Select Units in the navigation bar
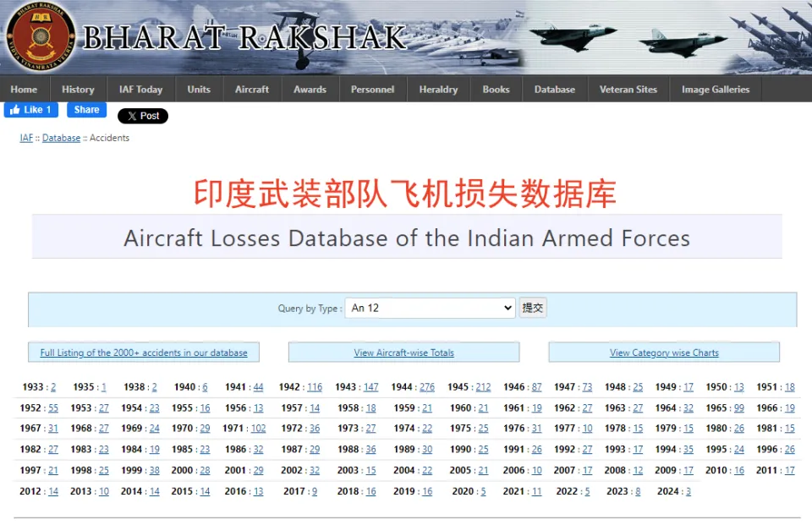This screenshot has width=812, height=525. (x=199, y=89)
